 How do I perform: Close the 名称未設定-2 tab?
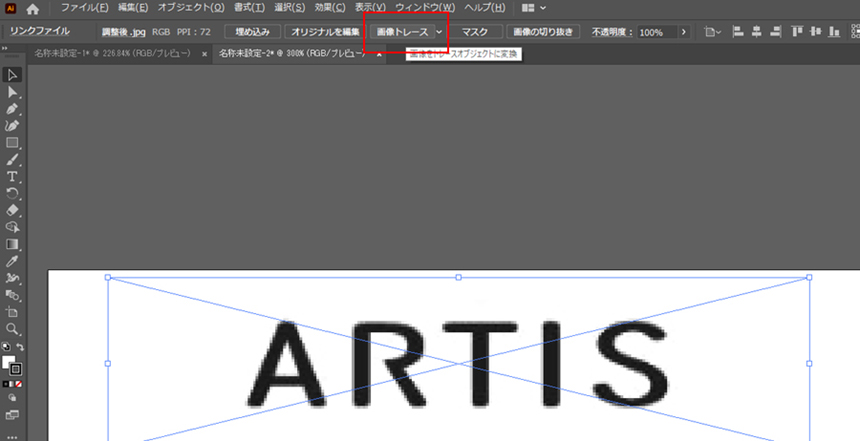(378, 54)
